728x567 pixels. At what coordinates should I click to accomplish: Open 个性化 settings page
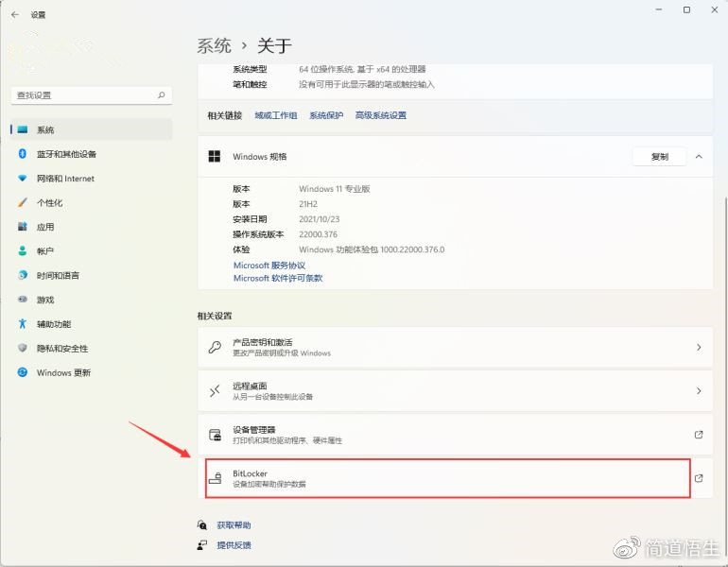tap(91, 202)
